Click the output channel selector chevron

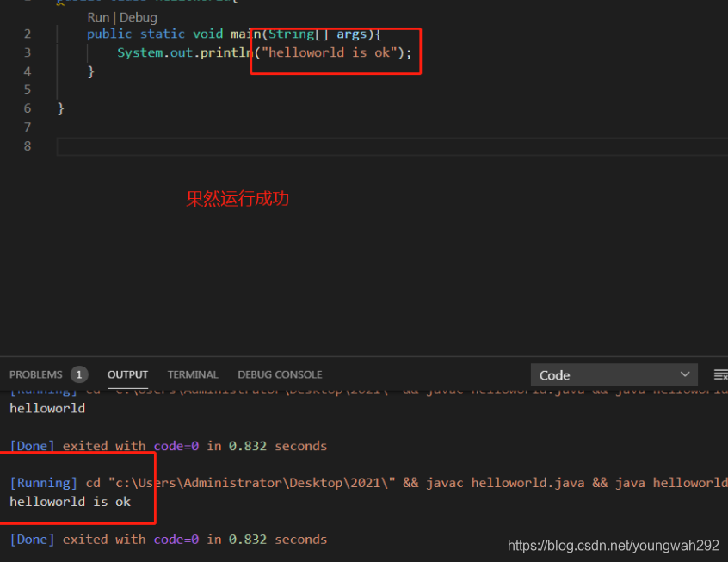point(686,375)
